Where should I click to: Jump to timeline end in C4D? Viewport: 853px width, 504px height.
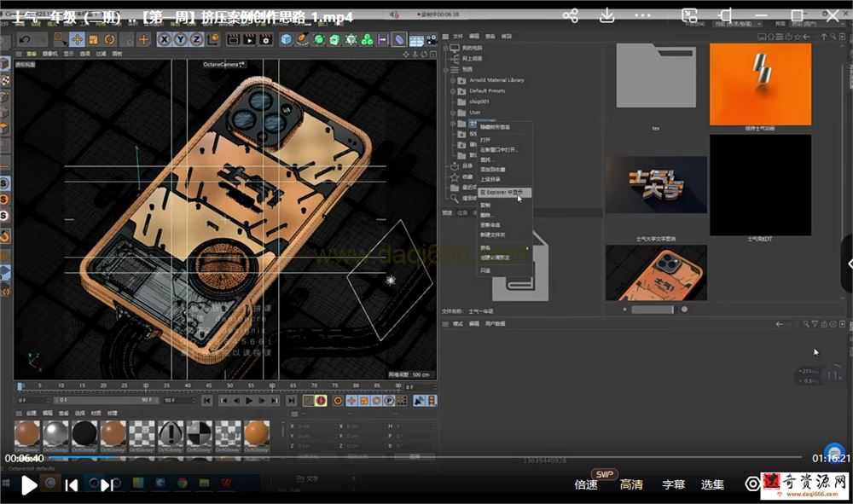(x=292, y=401)
